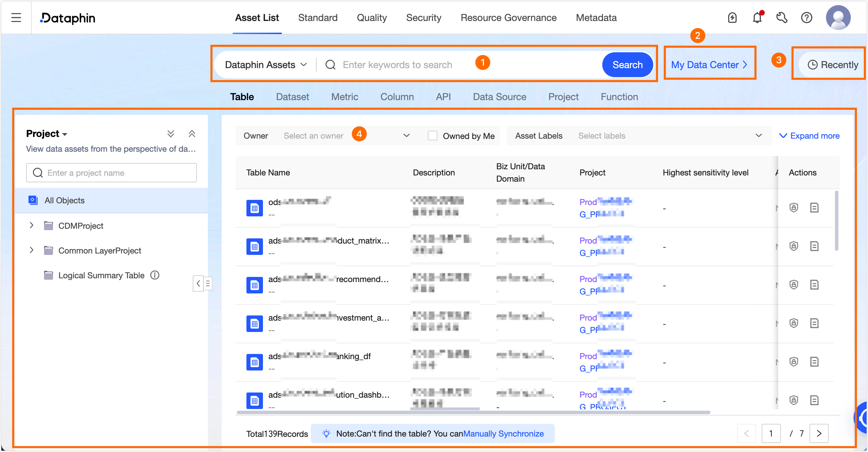Open the Resource Governance menu
Viewport: 868px width, 452px height.
[509, 18]
